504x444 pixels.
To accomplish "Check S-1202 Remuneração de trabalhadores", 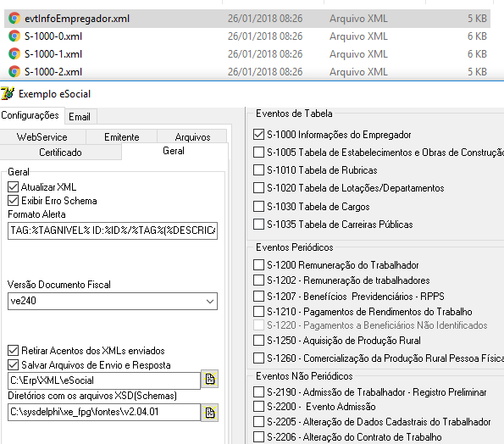I will point(258,280).
